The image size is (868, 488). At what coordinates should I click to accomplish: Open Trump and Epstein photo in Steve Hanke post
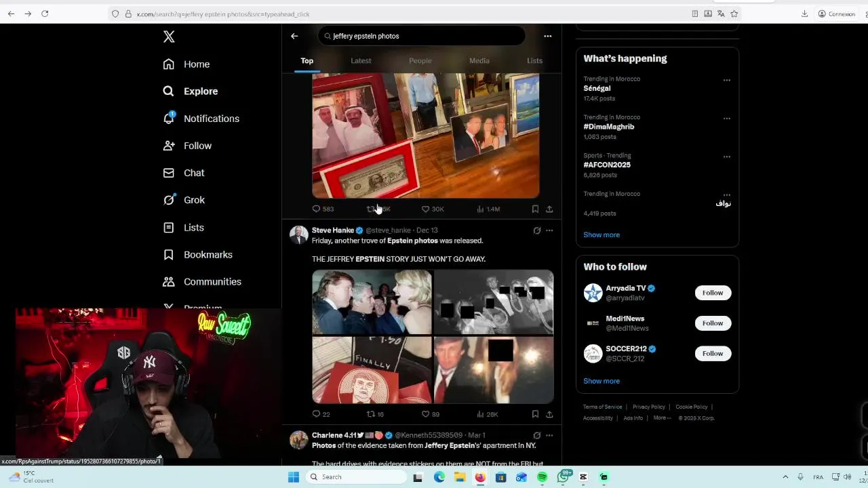372,302
